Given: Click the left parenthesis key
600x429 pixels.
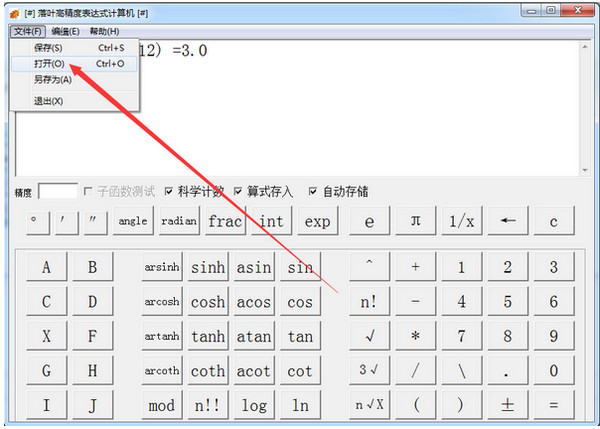Looking at the screenshot, I should pyautogui.click(x=416, y=405).
